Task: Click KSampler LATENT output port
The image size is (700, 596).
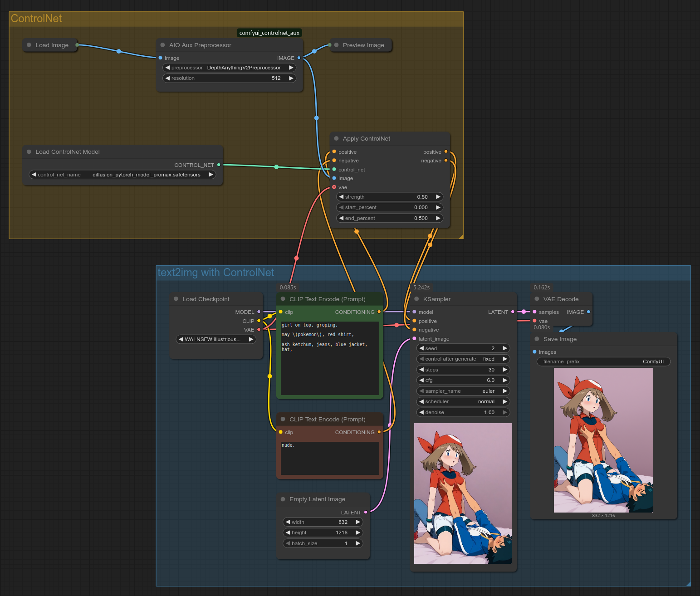Action: click(513, 312)
